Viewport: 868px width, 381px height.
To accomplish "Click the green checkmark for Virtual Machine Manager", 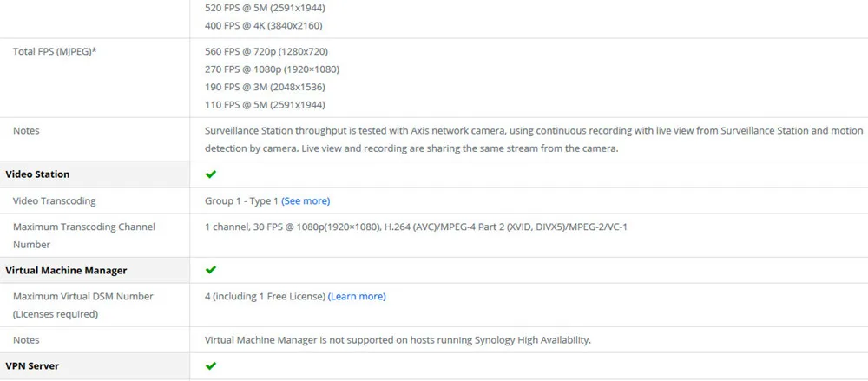I will [210, 270].
